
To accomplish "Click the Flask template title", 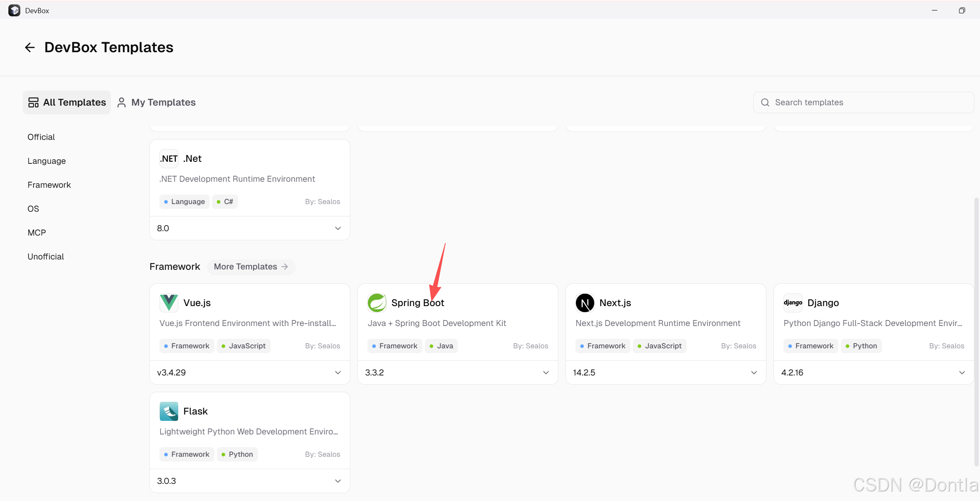I will point(195,411).
